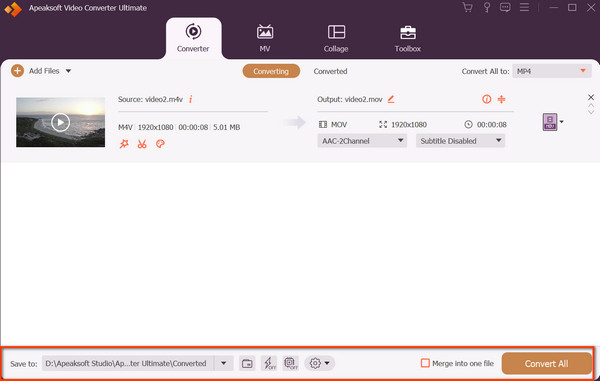Open the shopping cart purchase icon
The height and width of the screenshot is (381, 600).
(x=467, y=7)
